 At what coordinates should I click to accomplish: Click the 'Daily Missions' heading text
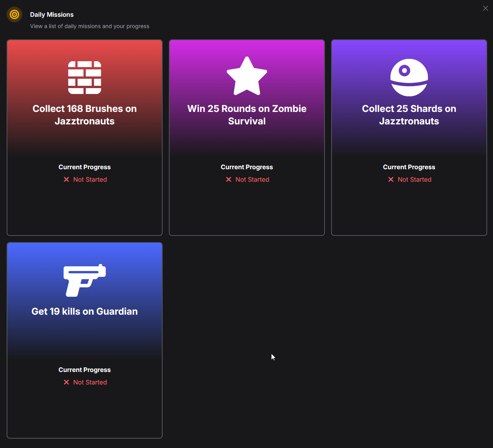point(52,14)
